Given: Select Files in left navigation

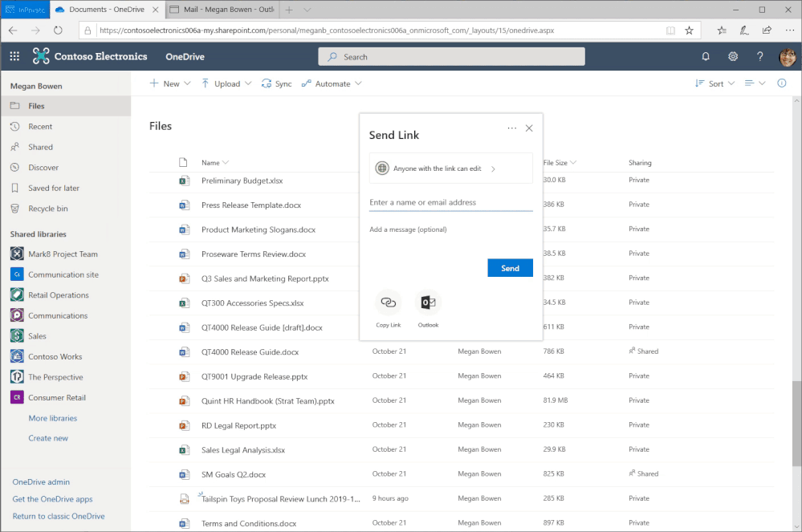Looking at the screenshot, I should 66,106.
